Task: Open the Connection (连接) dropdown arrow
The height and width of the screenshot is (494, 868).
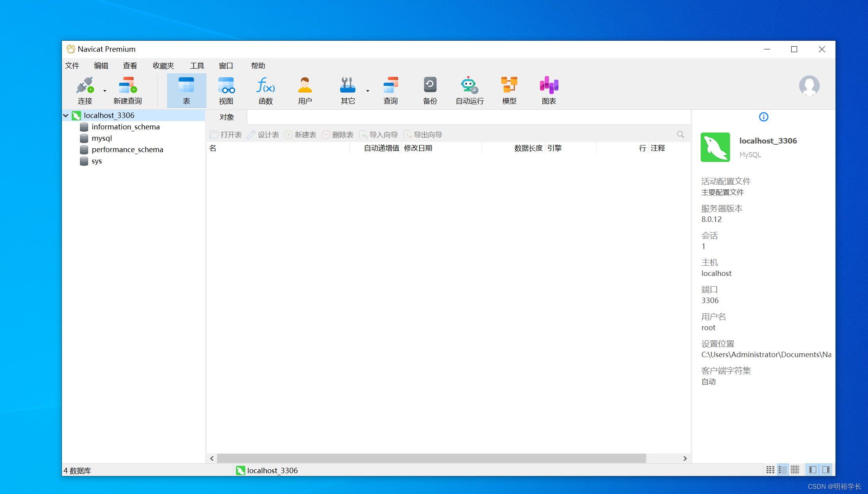Action: [x=105, y=91]
